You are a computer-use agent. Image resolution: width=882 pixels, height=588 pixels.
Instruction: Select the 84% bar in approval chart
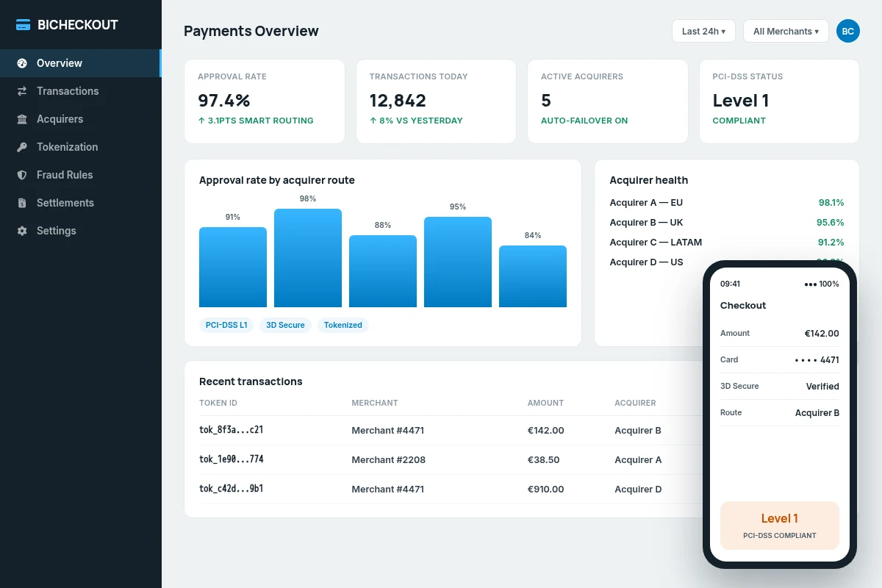click(533, 276)
